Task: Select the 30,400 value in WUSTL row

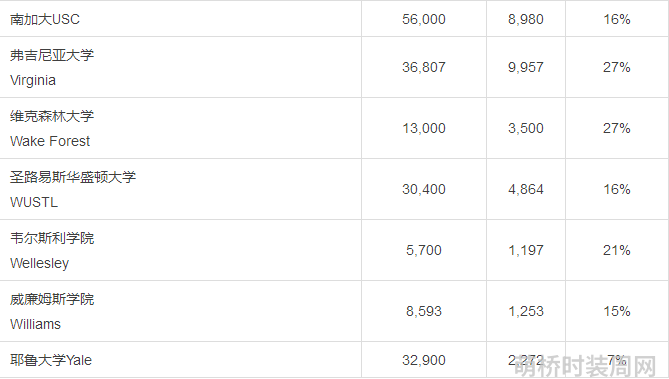Action: (x=424, y=189)
